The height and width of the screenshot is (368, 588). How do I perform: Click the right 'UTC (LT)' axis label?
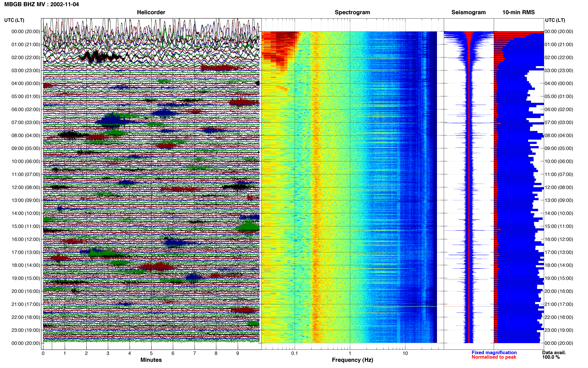(555, 20)
